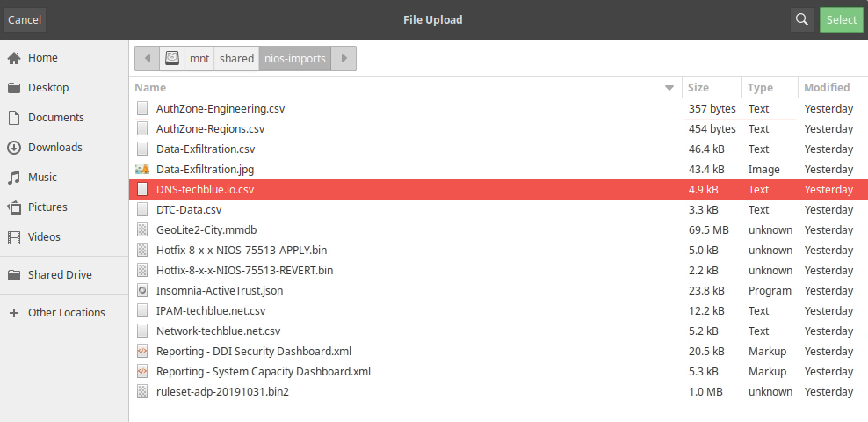The width and height of the screenshot is (868, 422).
Task: Navigate path forward with right arrow
Action: point(344,58)
